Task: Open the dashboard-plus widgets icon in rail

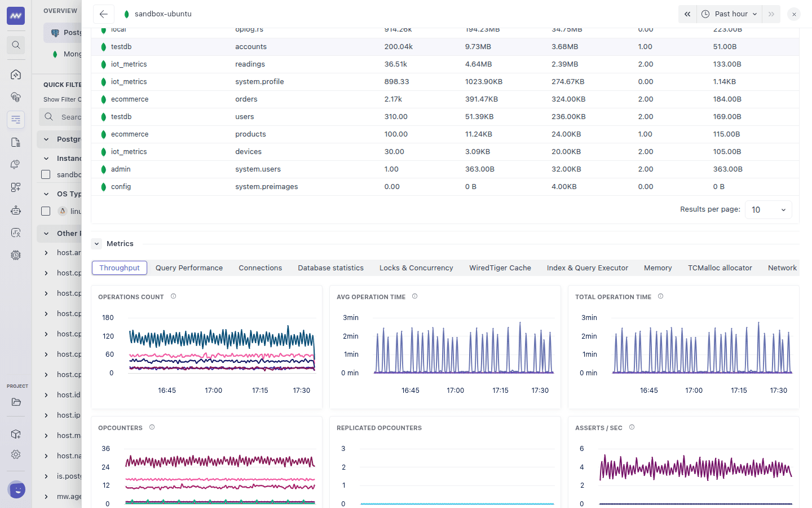Action: pyautogui.click(x=16, y=187)
